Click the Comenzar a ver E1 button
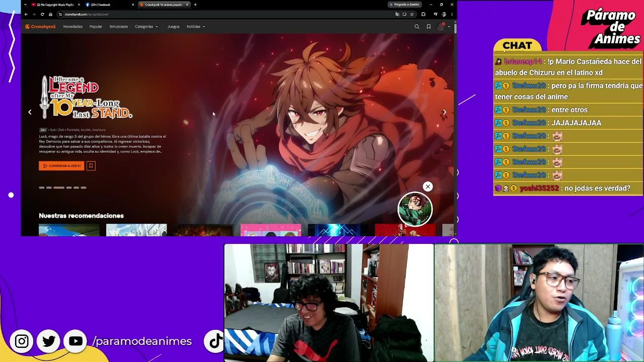 61,165
